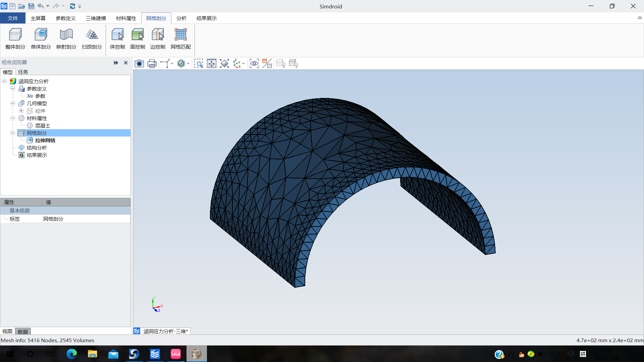Image resolution: width=644 pixels, height=362 pixels.
Task: Click the measure dimension tool icon
Action: tap(165, 63)
